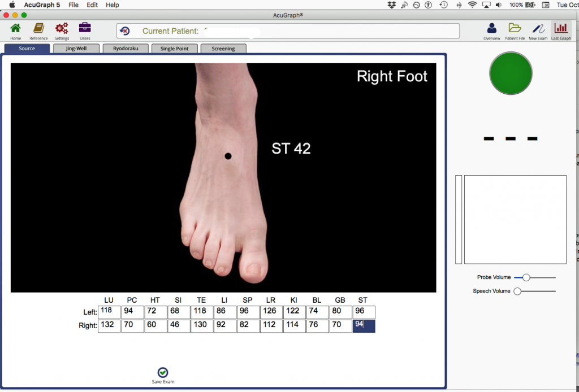Screen dimensions: 579x392
Task: Open the sound volume menu bar icon
Action: click(x=499, y=5)
